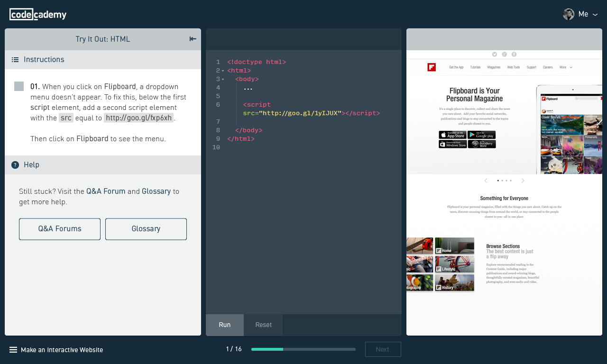Check the step 01 instruction checkbox
Viewport: 607px width, 364px height.
click(19, 86)
